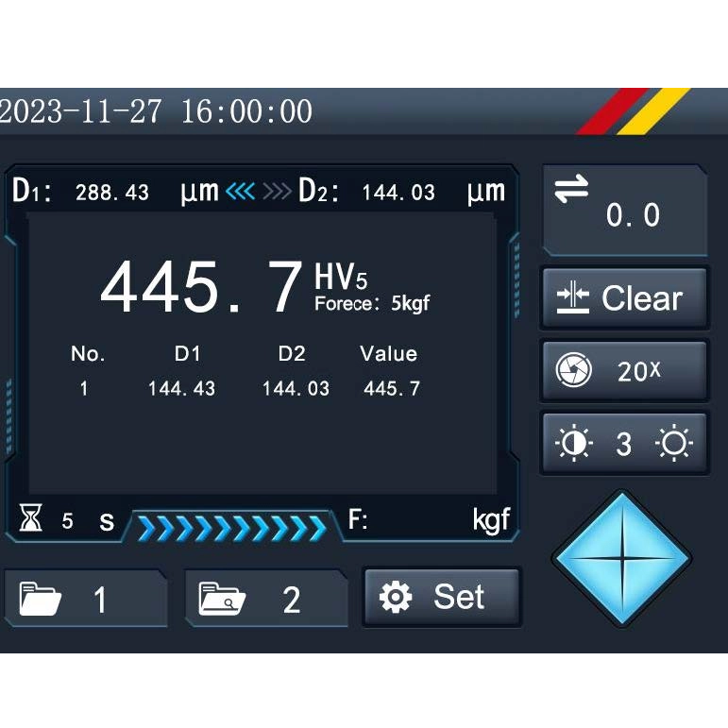The width and height of the screenshot is (728, 728).
Task: Select measurement row number 1
Action: 84,388
